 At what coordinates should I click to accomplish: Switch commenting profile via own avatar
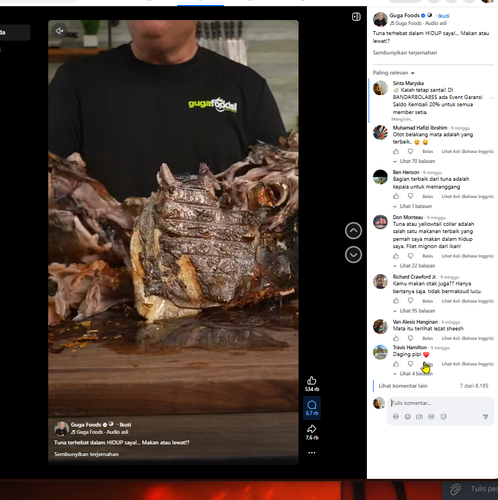coord(379,403)
